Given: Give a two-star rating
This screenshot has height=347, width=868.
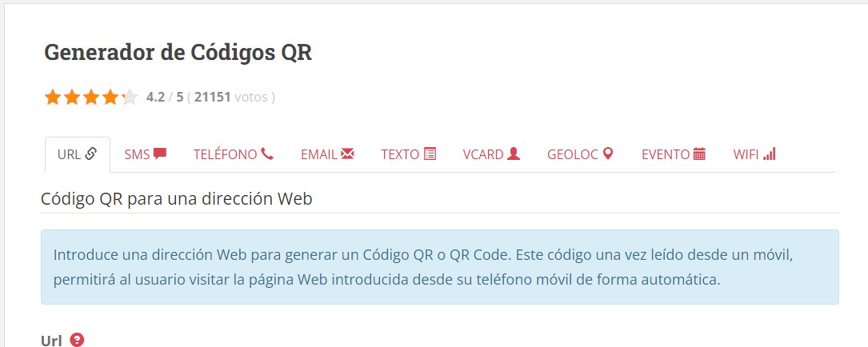Looking at the screenshot, I should click(72, 98).
